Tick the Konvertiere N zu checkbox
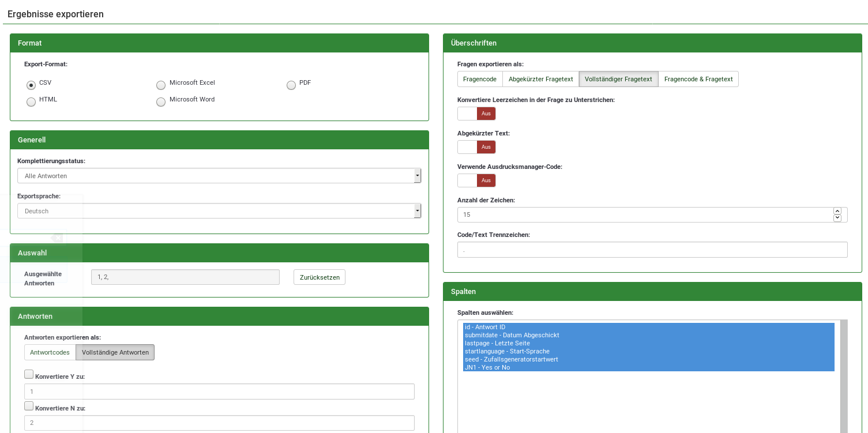This screenshot has width=868, height=433. [29, 406]
